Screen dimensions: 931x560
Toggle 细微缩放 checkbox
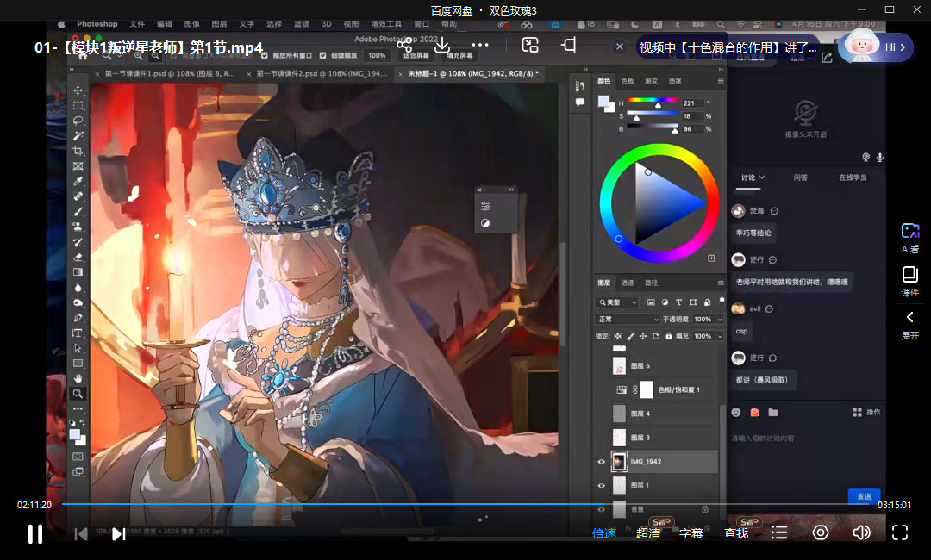(323, 56)
